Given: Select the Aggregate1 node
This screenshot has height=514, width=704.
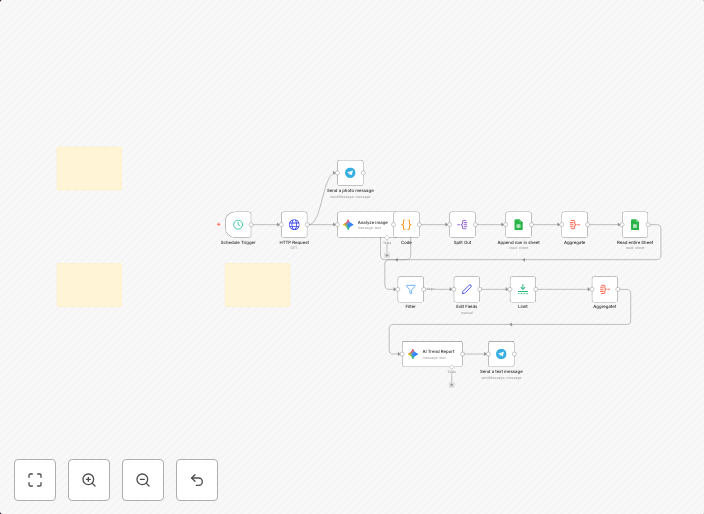Looking at the screenshot, I should 604,290.
